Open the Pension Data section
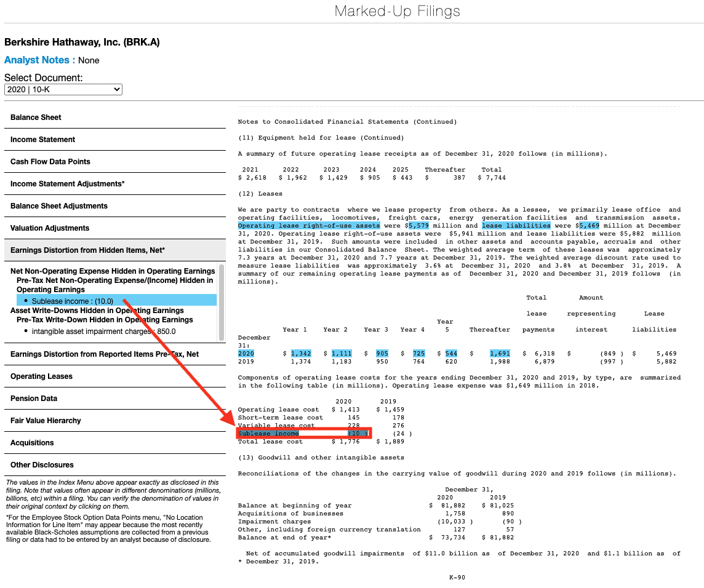The height and width of the screenshot is (588, 704). click(115, 399)
